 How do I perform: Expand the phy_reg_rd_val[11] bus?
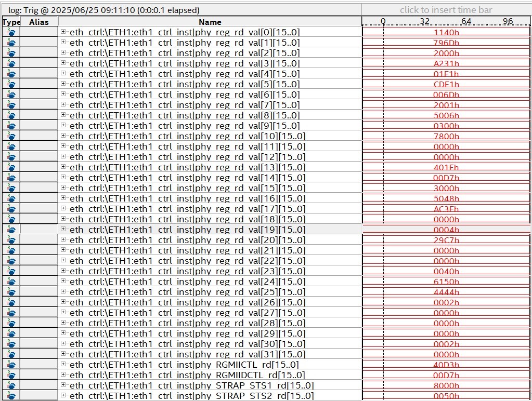[63, 146]
